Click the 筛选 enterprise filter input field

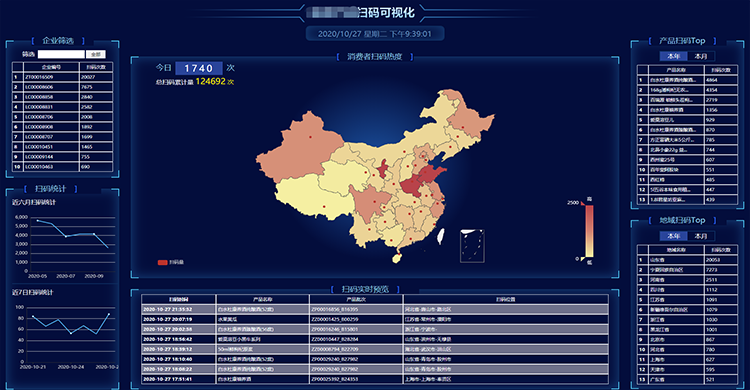61,55
